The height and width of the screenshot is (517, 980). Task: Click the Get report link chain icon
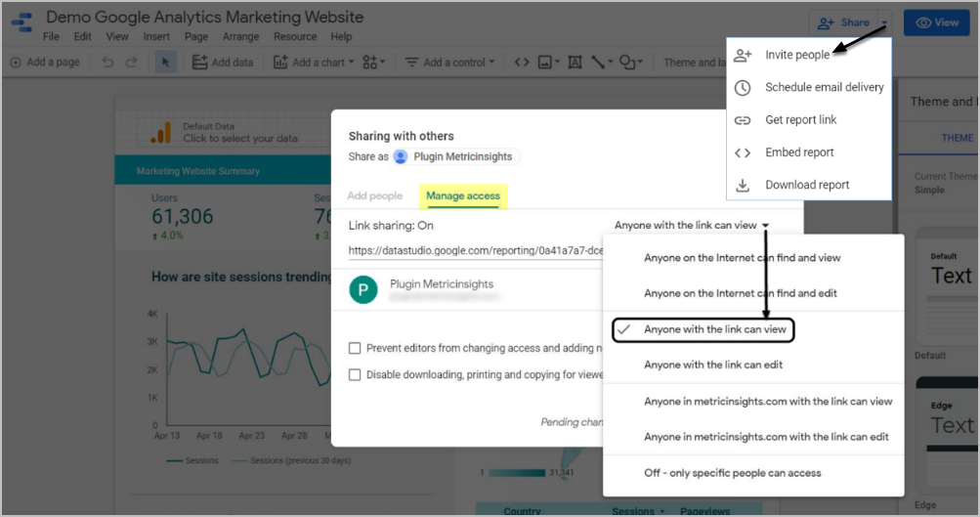pyautogui.click(x=743, y=120)
